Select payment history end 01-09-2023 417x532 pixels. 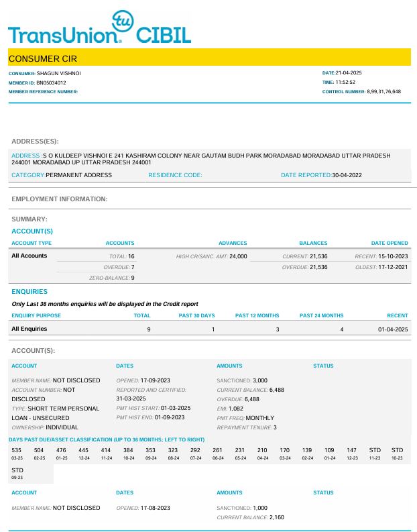170,418
